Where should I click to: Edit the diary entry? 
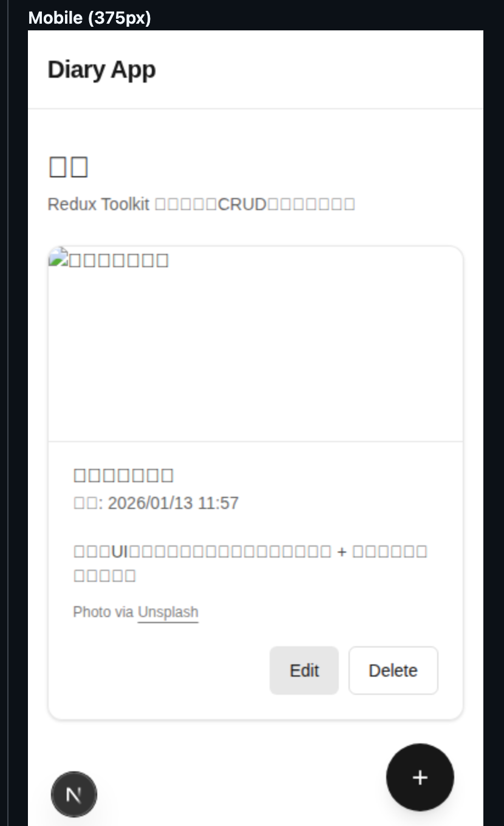click(x=304, y=671)
